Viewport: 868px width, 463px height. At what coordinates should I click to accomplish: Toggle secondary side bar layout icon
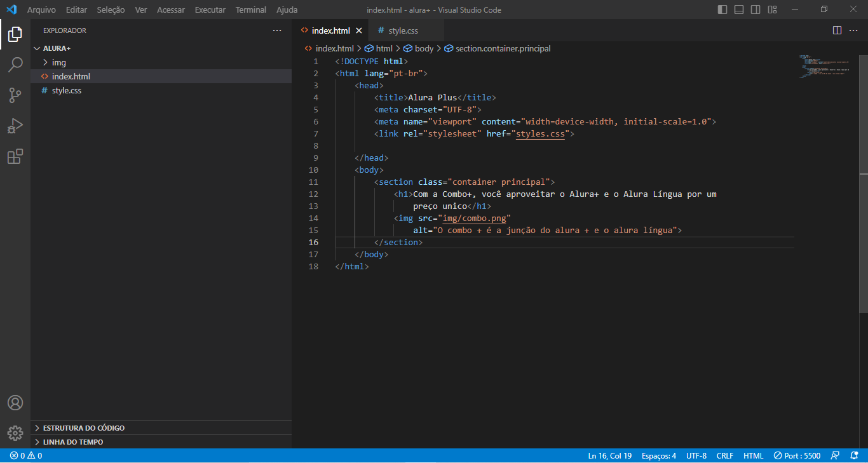point(756,10)
